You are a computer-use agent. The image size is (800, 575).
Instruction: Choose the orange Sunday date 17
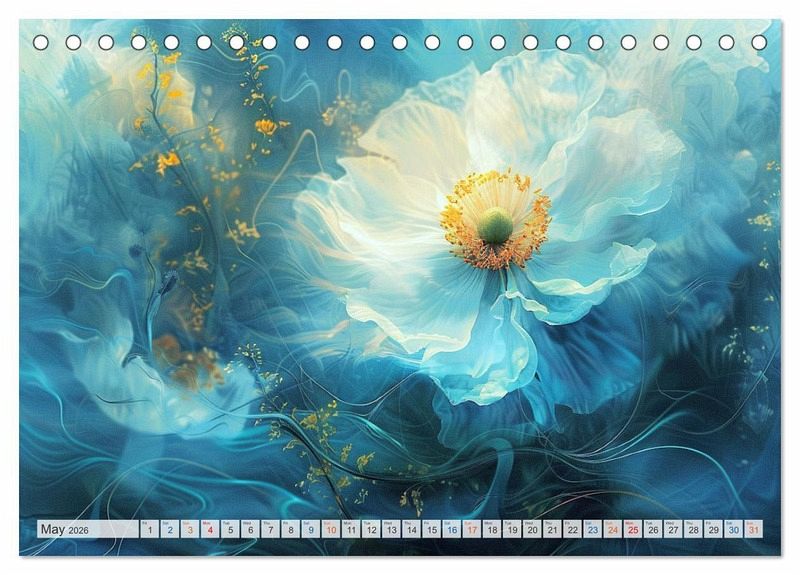[x=472, y=529]
